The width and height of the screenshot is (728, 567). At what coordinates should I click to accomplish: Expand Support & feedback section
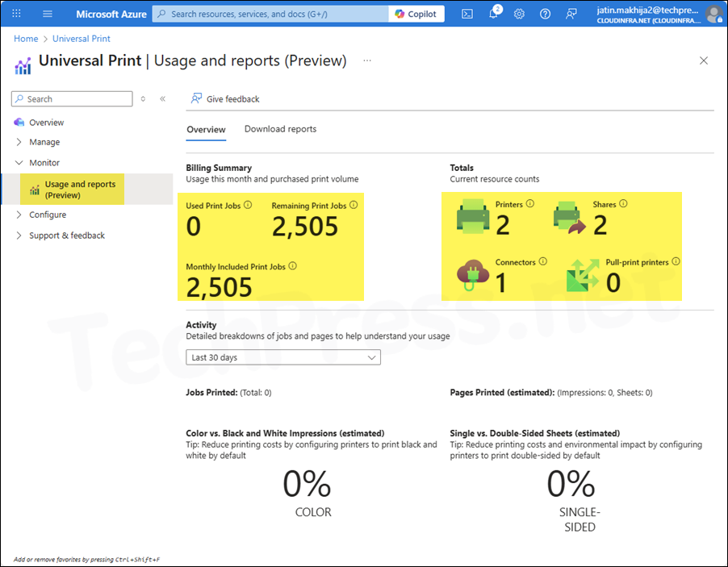(67, 236)
